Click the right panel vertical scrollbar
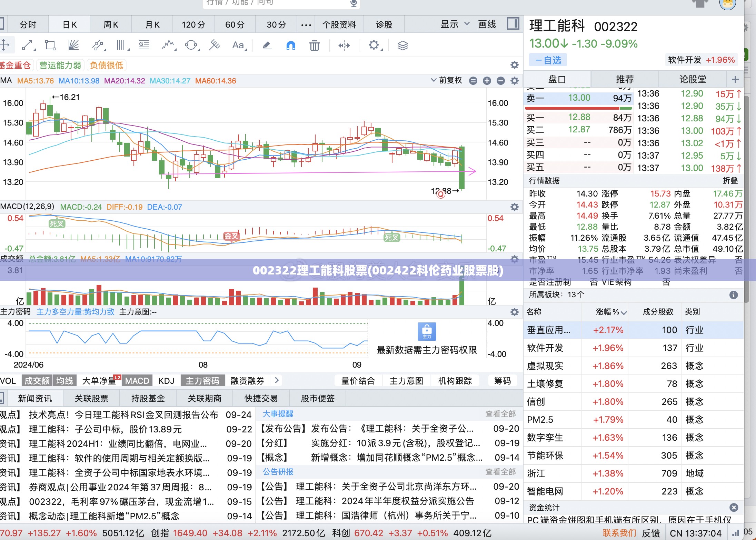 pyautogui.click(x=747, y=200)
